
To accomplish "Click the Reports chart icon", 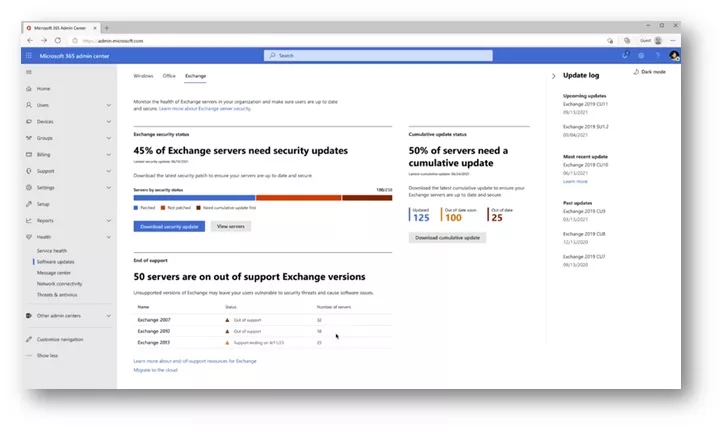I will [x=29, y=220].
